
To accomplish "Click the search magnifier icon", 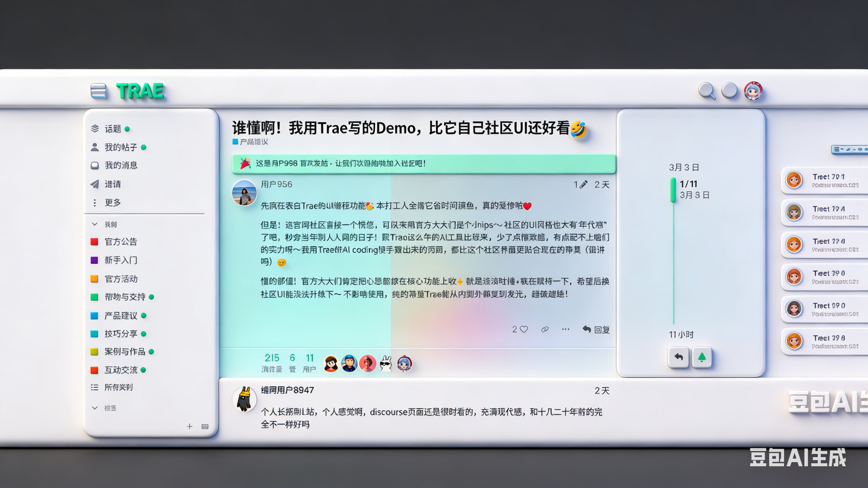I will coord(707,91).
